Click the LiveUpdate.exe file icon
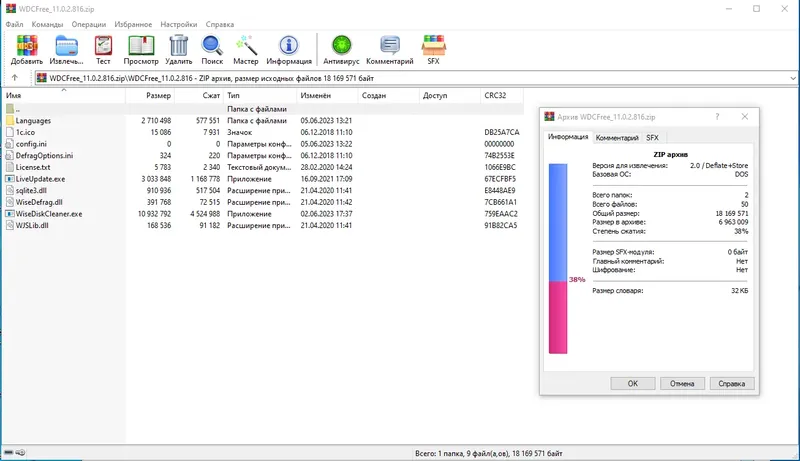 [x=10, y=179]
